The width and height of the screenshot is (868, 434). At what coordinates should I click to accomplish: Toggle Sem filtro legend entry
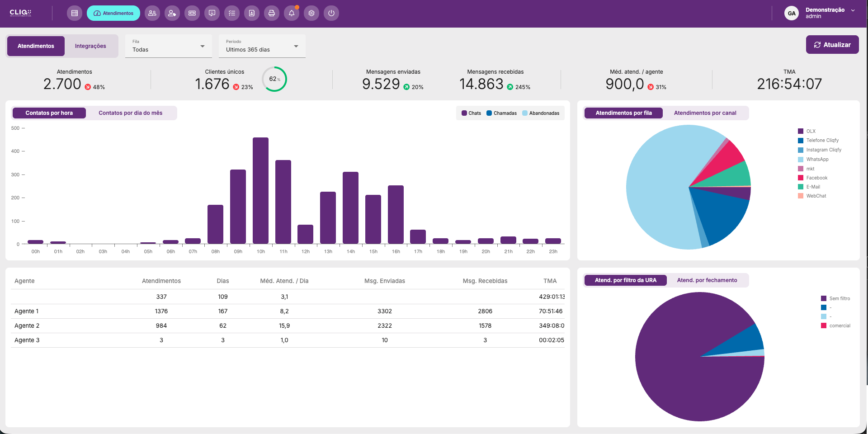pyautogui.click(x=835, y=299)
